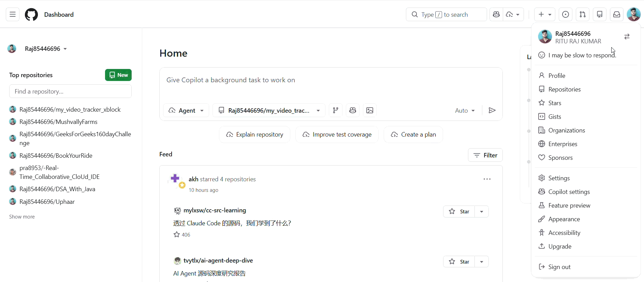
Task: Focus the 'Find a repository...' field
Action: 70,91
